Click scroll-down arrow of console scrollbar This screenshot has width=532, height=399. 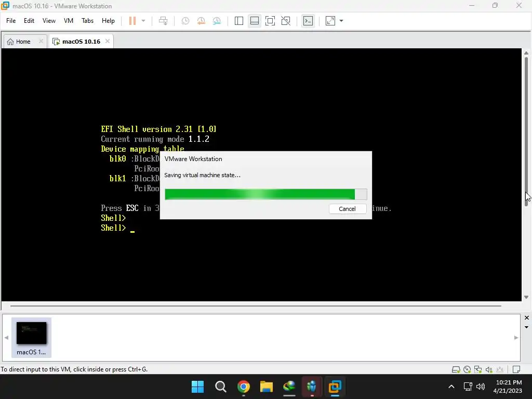(x=526, y=298)
